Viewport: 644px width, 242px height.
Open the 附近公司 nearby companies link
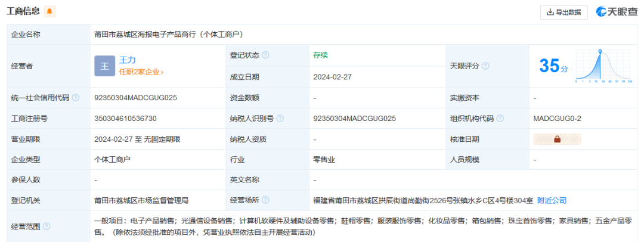point(552,200)
